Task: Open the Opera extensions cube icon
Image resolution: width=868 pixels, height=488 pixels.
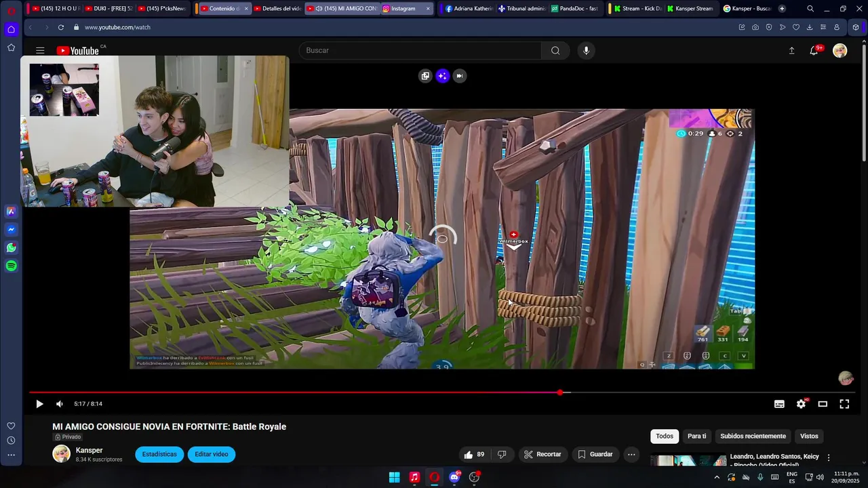Action: 856,27
